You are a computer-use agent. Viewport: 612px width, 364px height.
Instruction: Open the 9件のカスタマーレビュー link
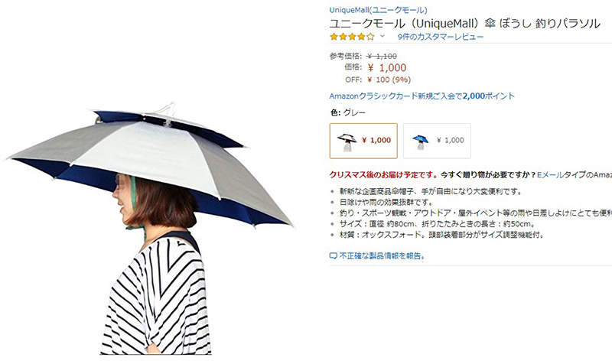click(x=441, y=37)
